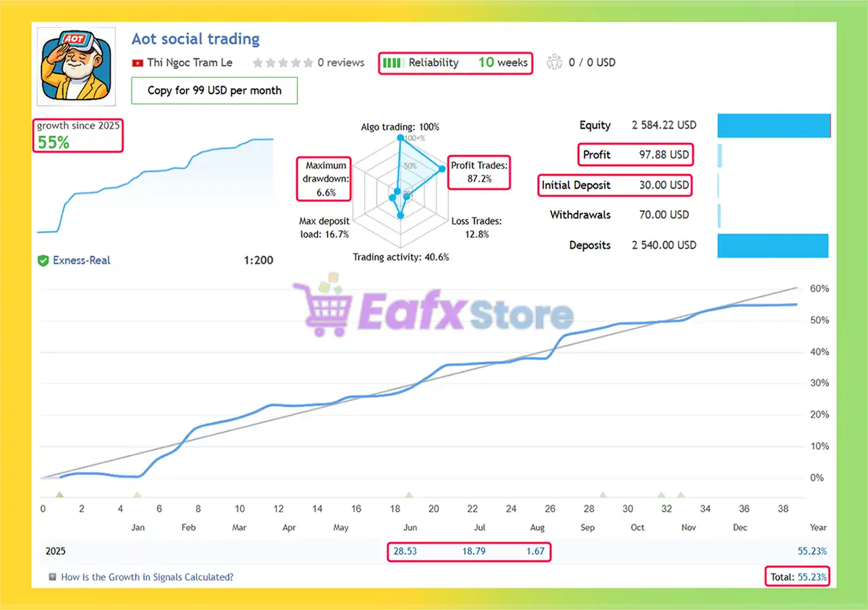The height and width of the screenshot is (610, 868).
Task: Open author Thi Ngoc Tram Le profile
Action: tap(190, 62)
